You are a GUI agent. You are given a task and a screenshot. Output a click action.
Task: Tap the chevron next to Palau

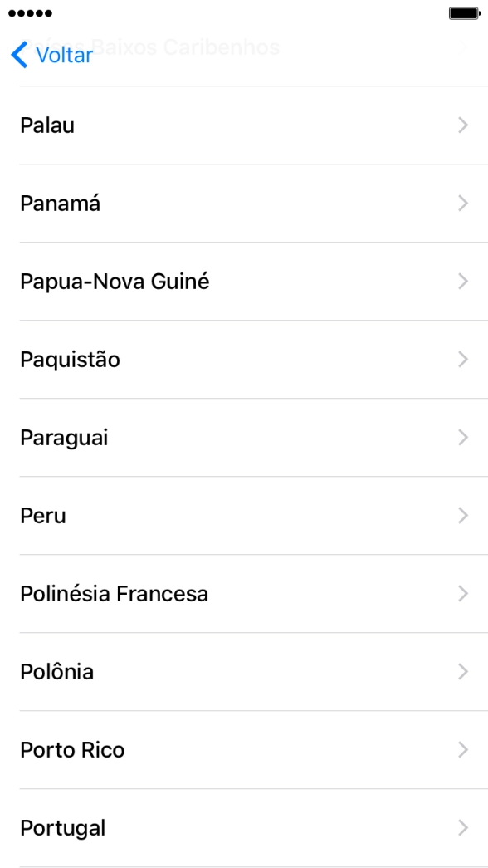click(464, 125)
